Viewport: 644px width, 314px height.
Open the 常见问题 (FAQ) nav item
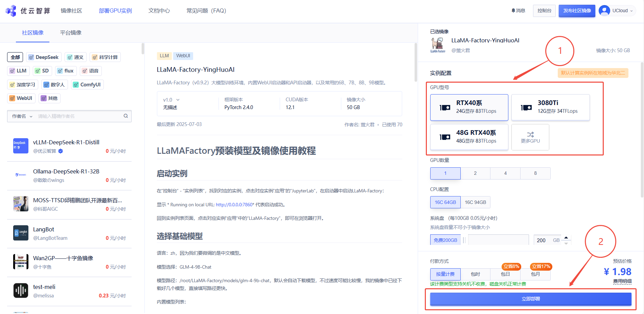(x=206, y=11)
